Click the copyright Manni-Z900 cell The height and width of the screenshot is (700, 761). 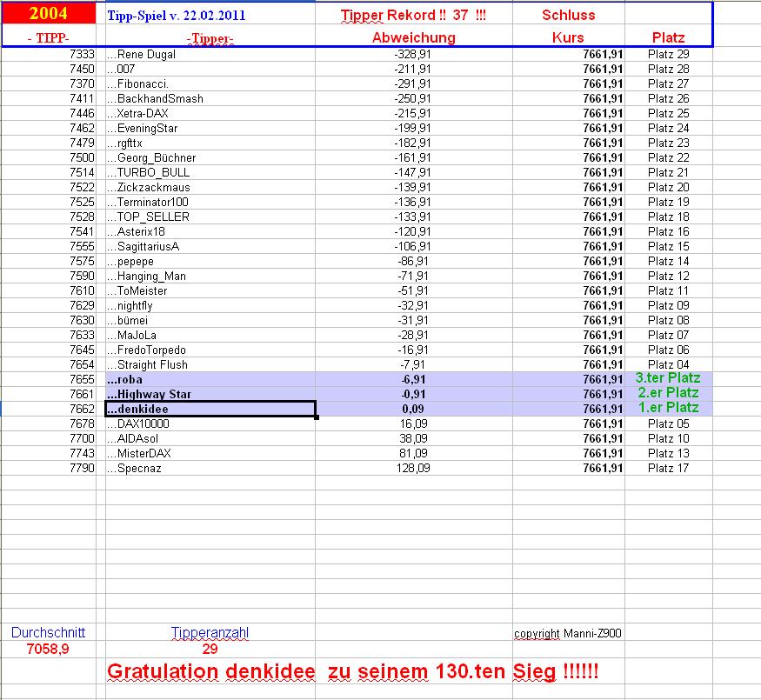[x=567, y=634]
